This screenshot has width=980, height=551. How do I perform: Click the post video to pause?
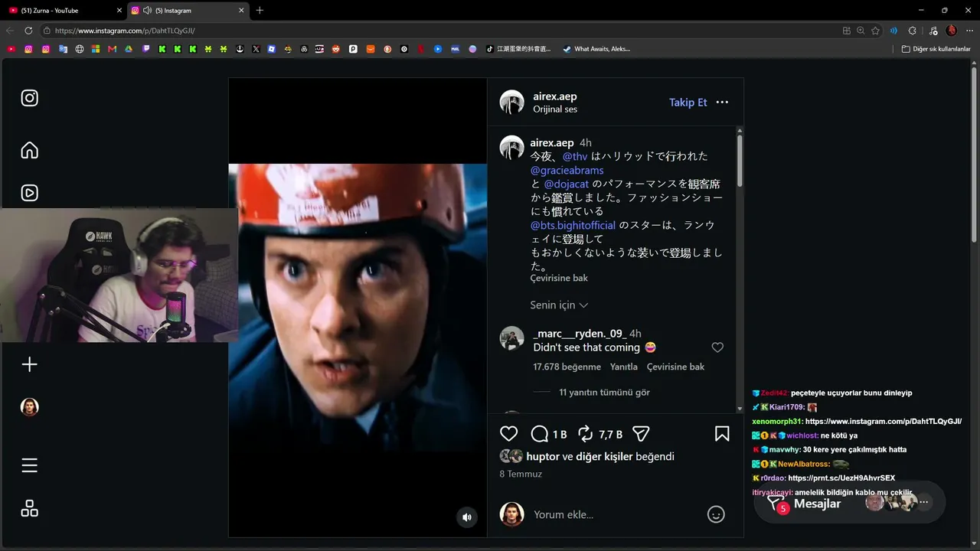click(358, 307)
